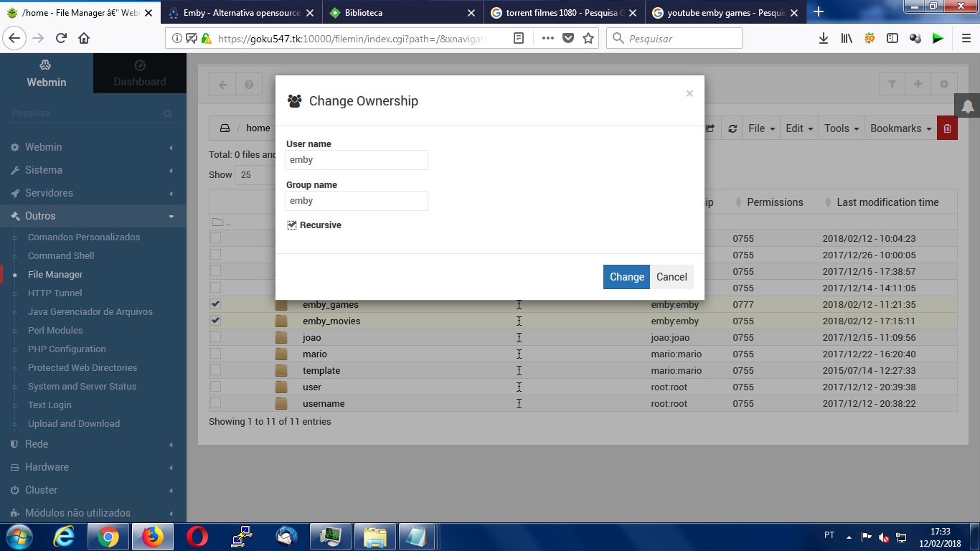Collapse the Outros sidebar category
The height and width of the screenshot is (551, 980).
(93, 216)
